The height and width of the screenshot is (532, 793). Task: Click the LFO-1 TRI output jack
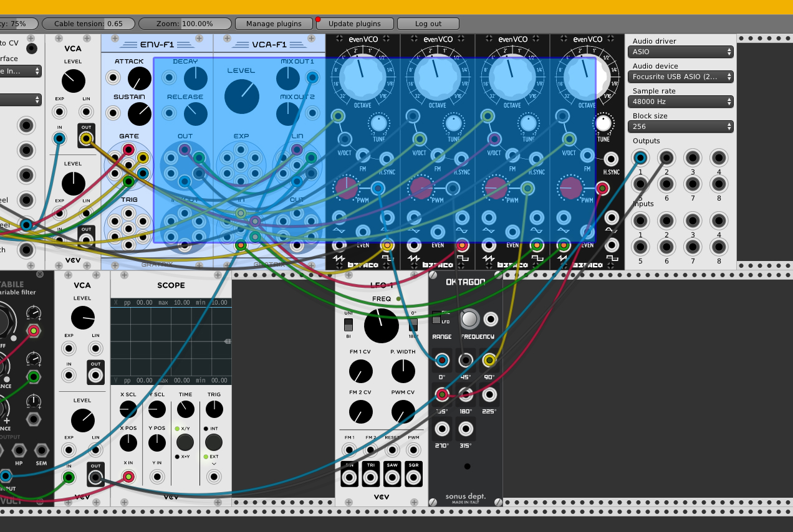click(371, 478)
